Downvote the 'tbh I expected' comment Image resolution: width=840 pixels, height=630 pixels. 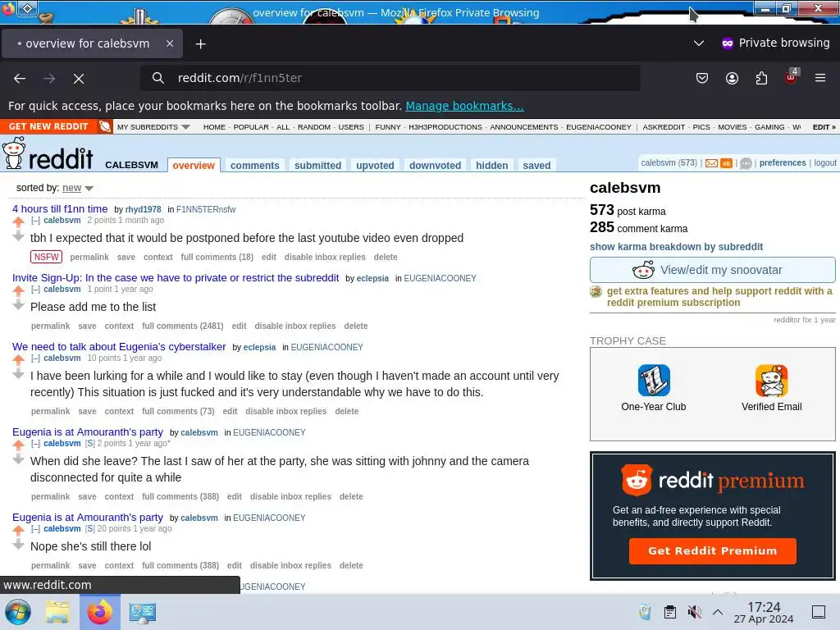coord(18,236)
